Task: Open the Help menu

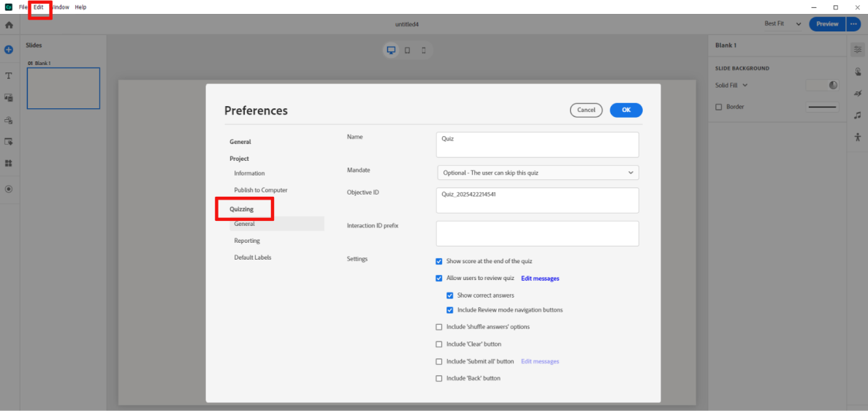Action: click(x=81, y=7)
